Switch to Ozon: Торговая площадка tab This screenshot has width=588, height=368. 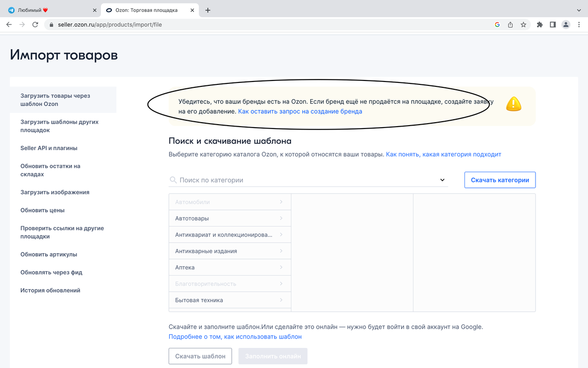click(149, 10)
